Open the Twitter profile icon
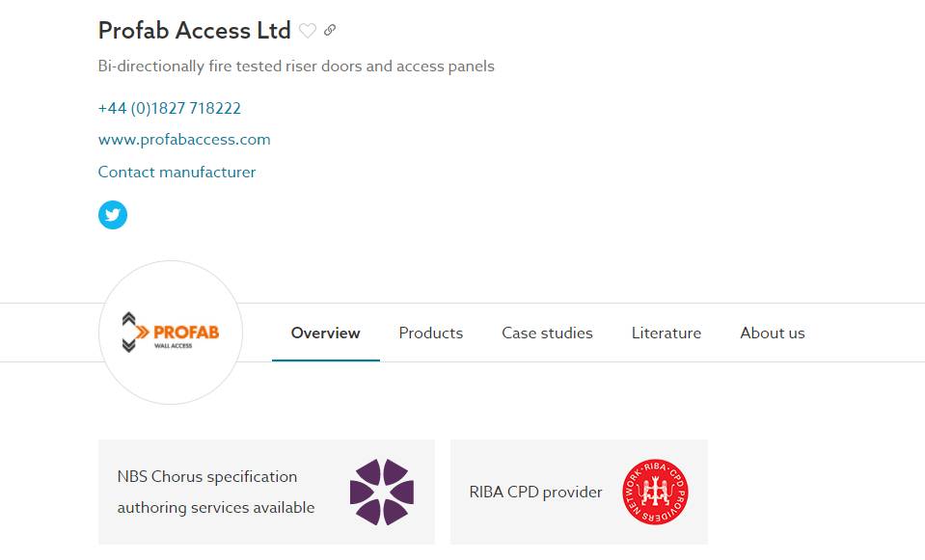 (113, 215)
